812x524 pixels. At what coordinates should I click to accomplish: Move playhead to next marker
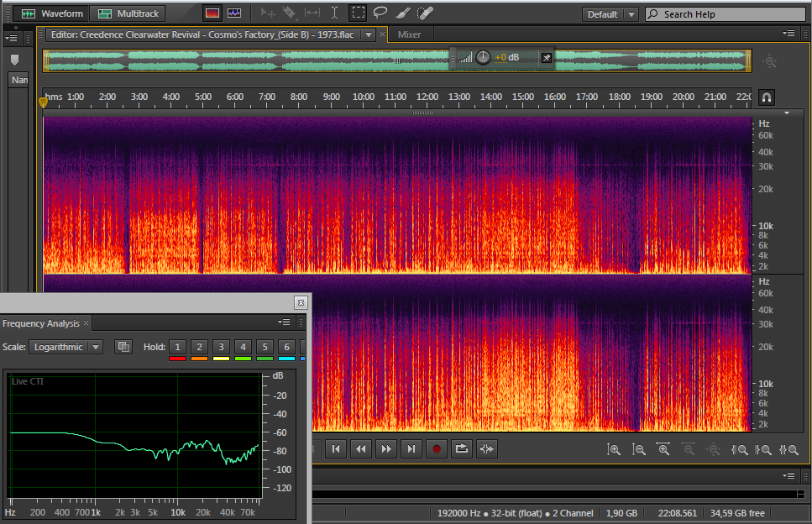(411, 449)
